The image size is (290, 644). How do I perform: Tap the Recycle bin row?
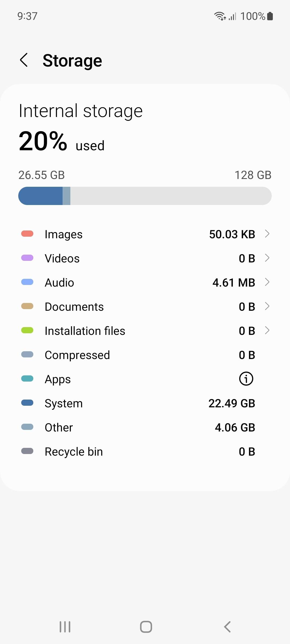pyautogui.click(x=145, y=451)
